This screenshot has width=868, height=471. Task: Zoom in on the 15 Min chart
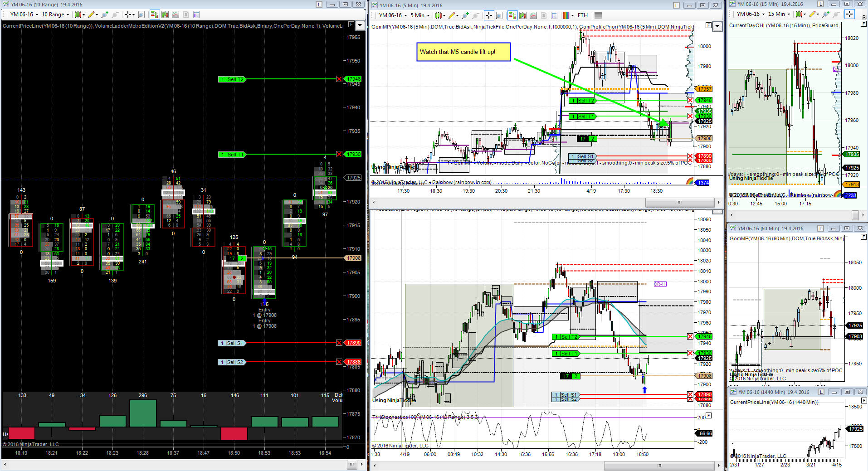pyautogui.click(x=826, y=14)
